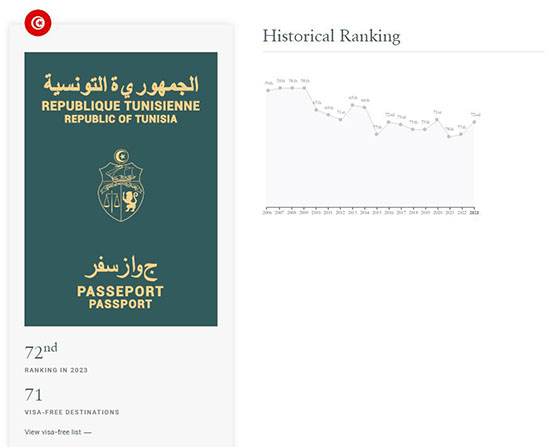550x447 pixels.
Task: Select the 2021 data point on chart
Action: click(449, 136)
